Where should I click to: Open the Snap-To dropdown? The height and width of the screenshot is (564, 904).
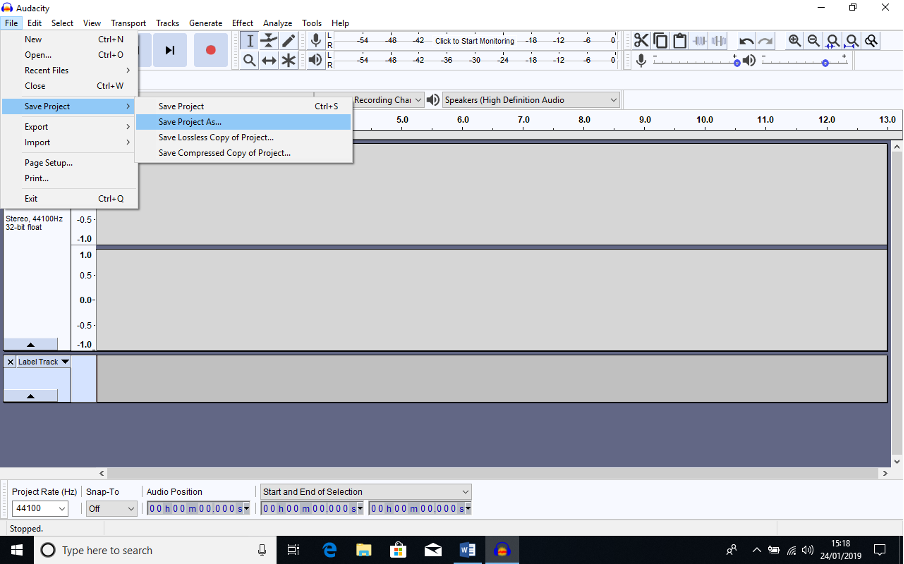click(x=111, y=508)
